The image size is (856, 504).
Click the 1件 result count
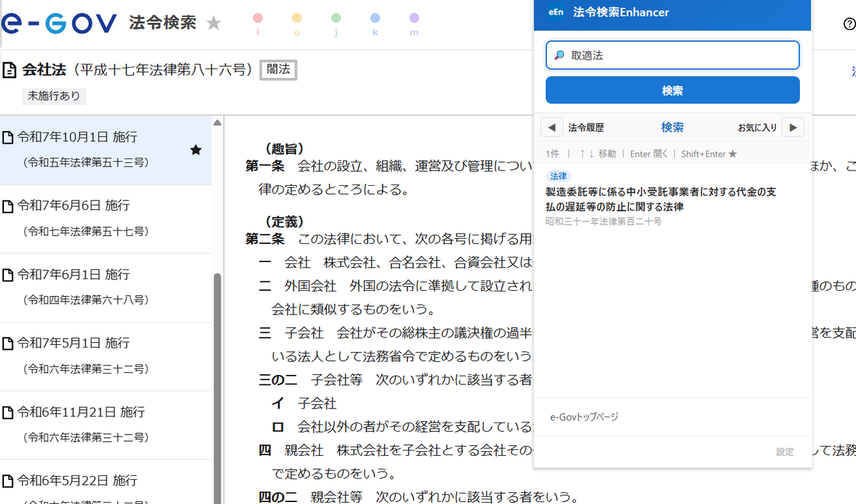point(552,154)
